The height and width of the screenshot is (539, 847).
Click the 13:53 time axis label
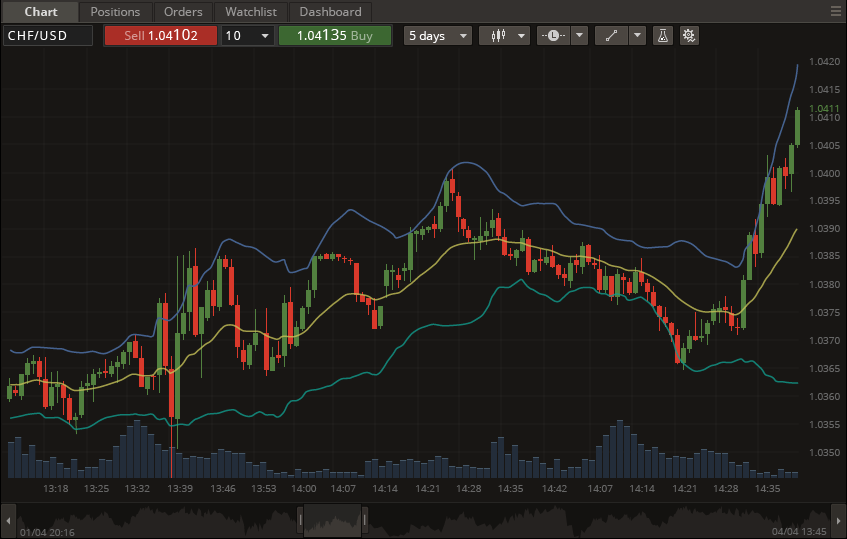264,489
